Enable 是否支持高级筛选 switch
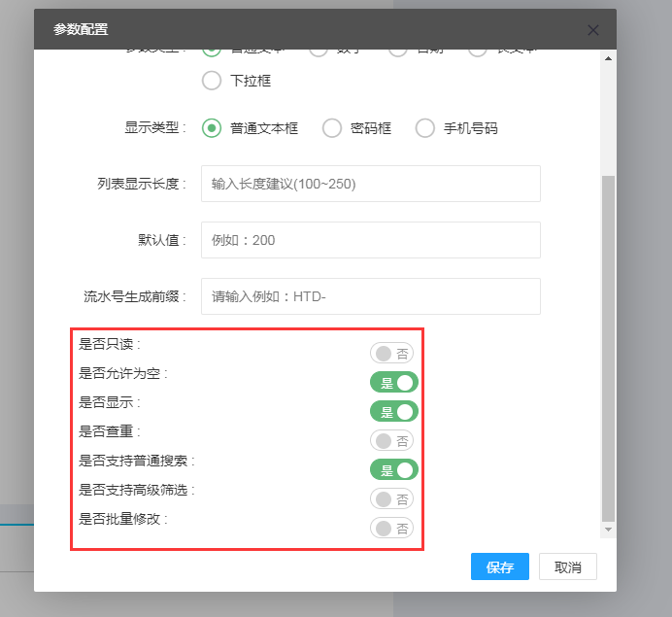The height and width of the screenshot is (617, 672). tap(391, 499)
